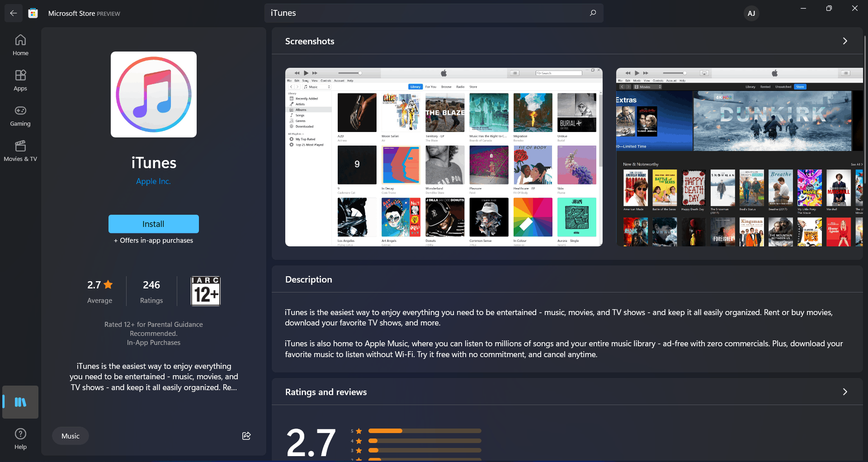
Task: Open the Library icon in sidebar
Action: tap(20, 402)
